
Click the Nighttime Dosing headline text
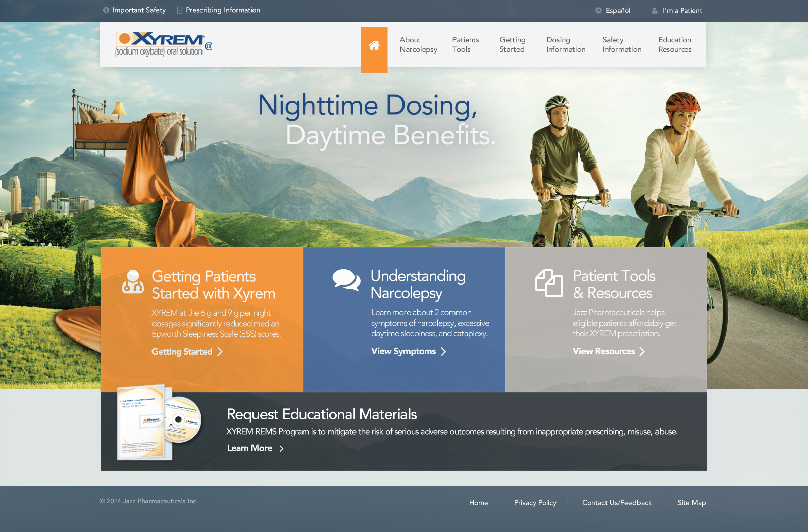[368, 105]
